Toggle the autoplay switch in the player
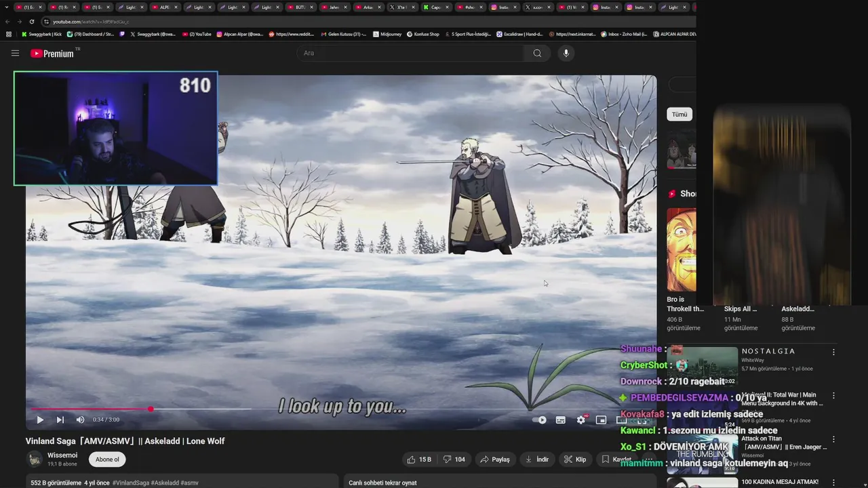This screenshot has height=488, width=868. pos(540,420)
